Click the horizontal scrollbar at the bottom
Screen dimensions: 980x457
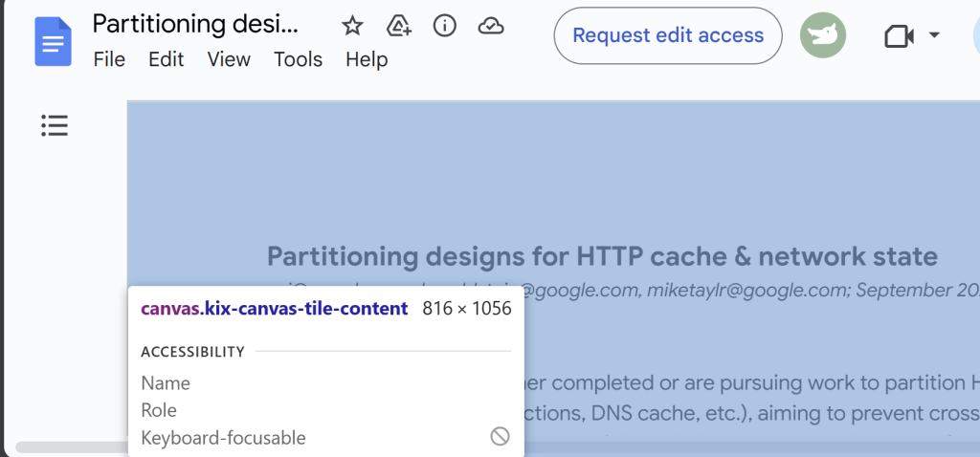pyautogui.click(x=67, y=447)
